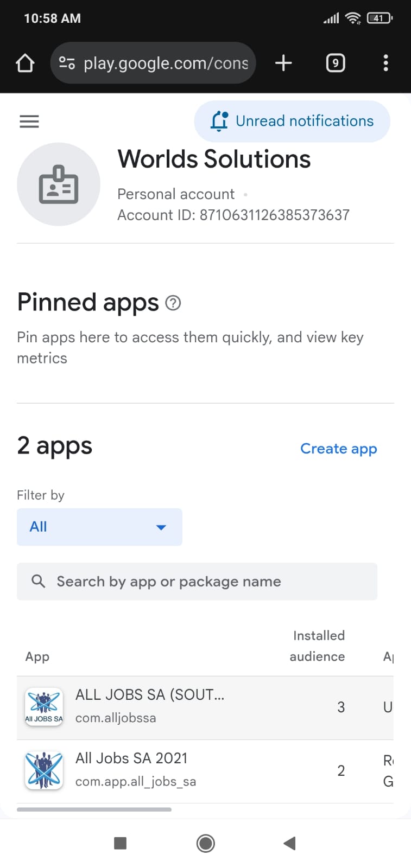
Task: Click the Create app link
Action: [338, 449]
